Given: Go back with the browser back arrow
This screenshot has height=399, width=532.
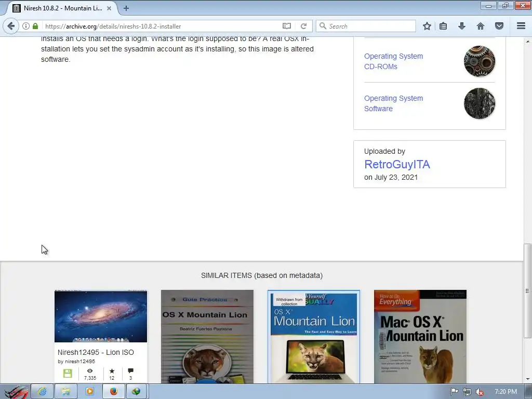Looking at the screenshot, I should tap(11, 26).
